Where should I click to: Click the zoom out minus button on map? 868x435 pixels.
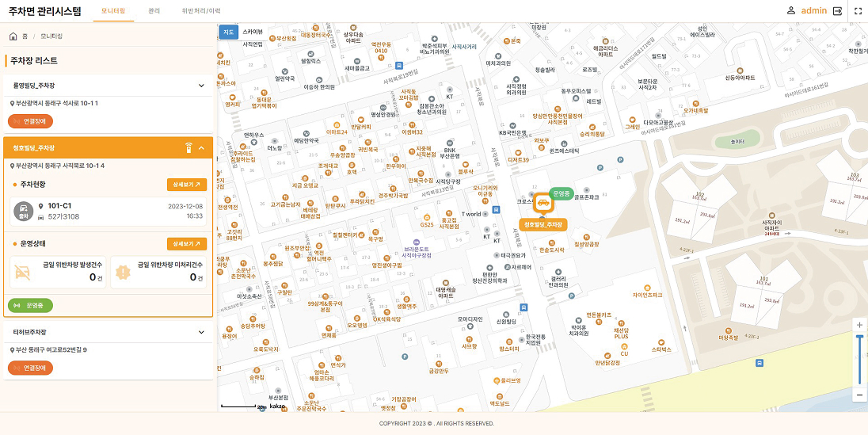pos(859,395)
